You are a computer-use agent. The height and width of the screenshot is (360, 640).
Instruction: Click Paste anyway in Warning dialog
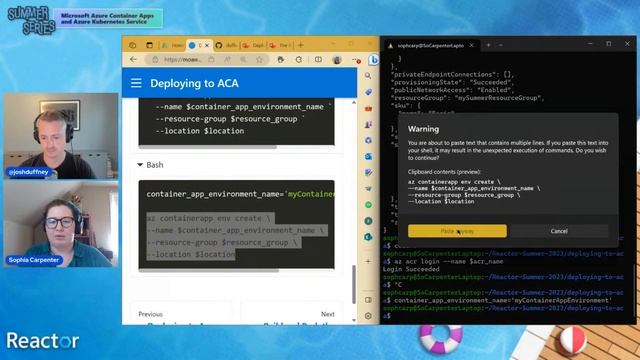[x=457, y=231]
